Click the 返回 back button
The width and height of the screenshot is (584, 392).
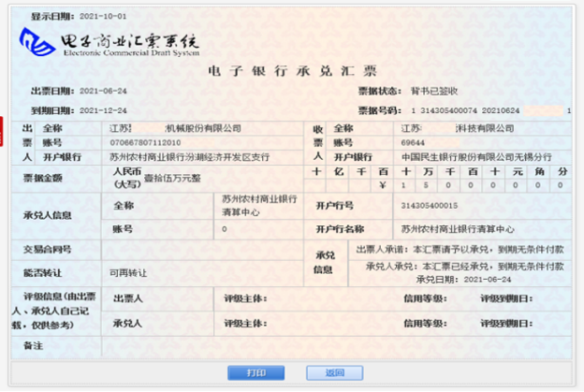[x=335, y=372]
